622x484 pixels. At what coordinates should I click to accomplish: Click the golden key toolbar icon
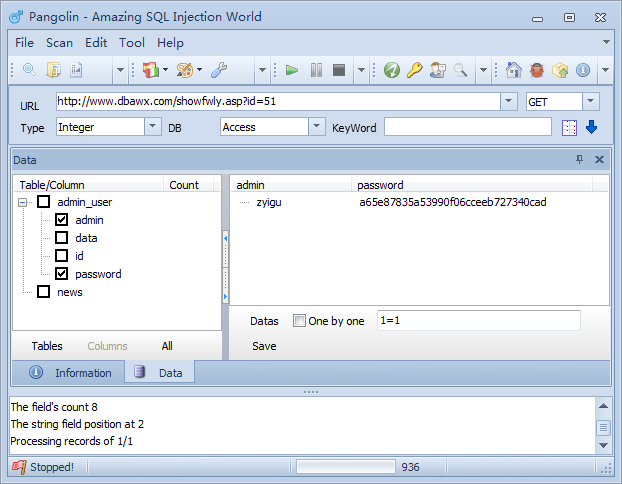pos(415,70)
